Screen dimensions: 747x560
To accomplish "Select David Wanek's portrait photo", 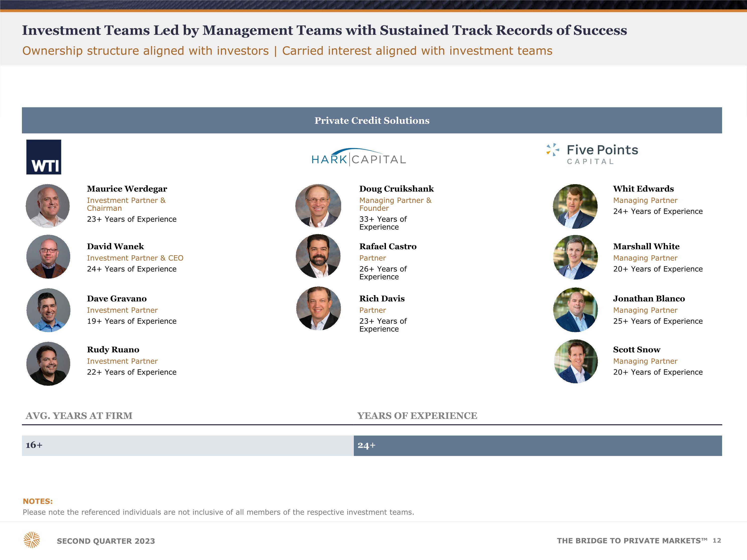I will (x=48, y=257).
